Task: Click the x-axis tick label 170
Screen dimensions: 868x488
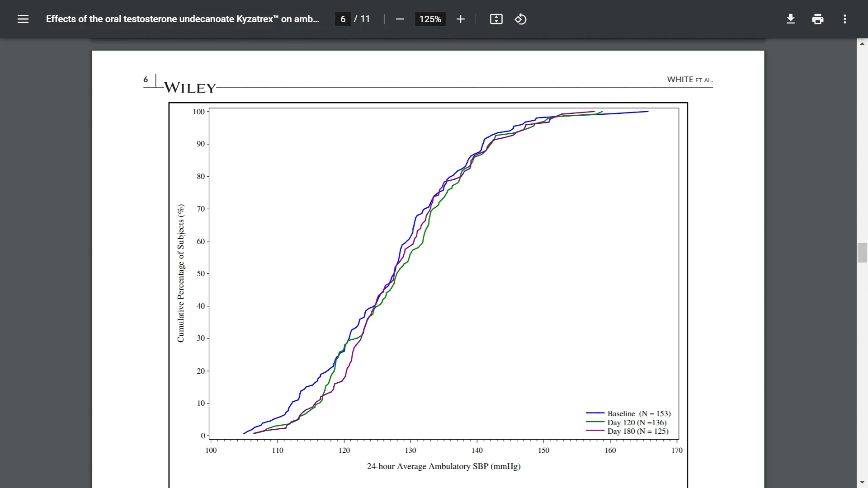Action: [677, 450]
